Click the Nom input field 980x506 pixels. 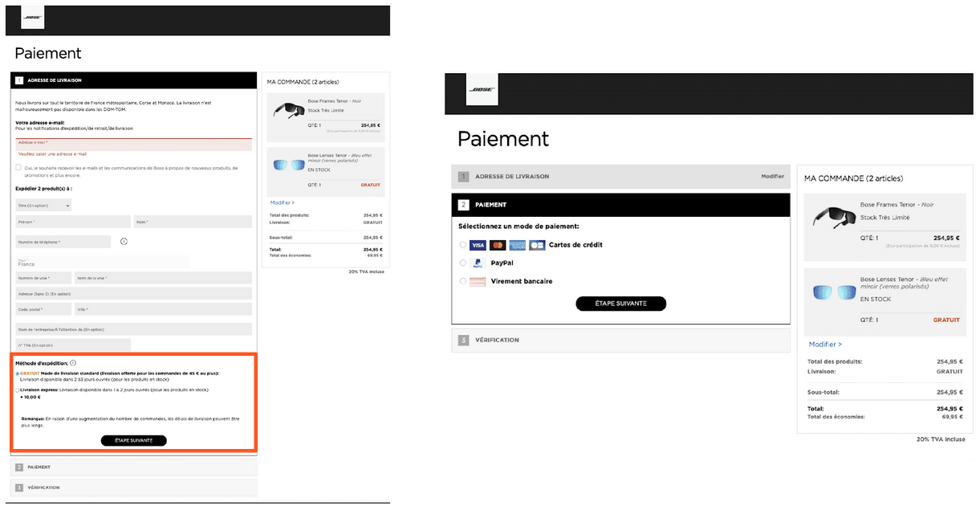(x=193, y=222)
